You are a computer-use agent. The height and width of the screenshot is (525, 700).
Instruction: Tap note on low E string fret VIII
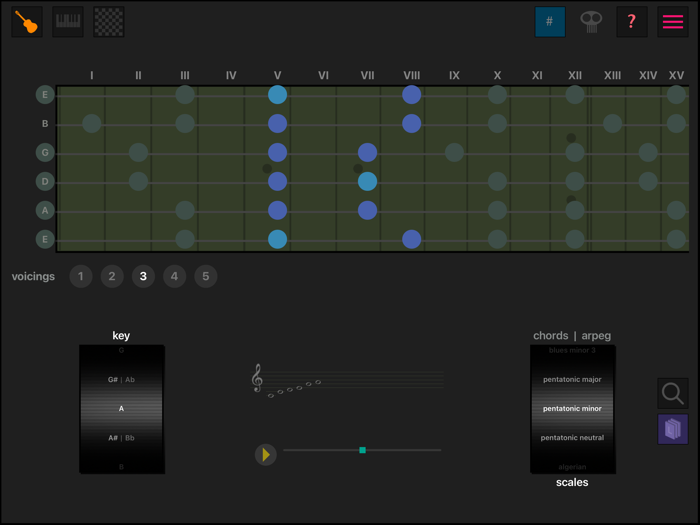click(x=412, y=239)
